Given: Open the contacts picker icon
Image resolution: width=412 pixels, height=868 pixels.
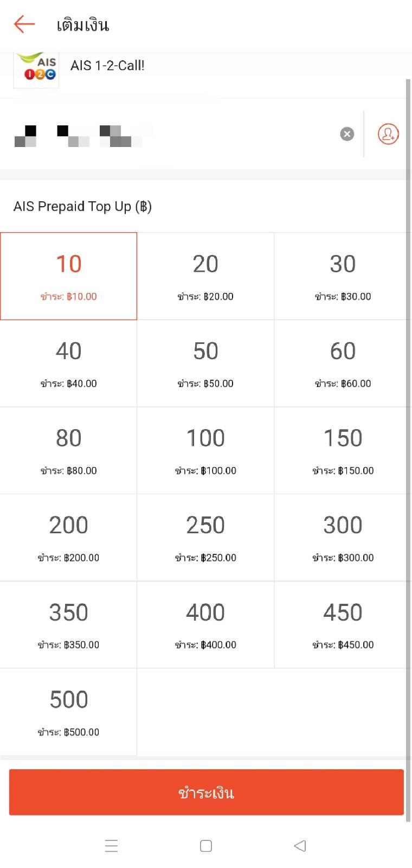Looking at the screenshot, I should click(x=388, y=134).
